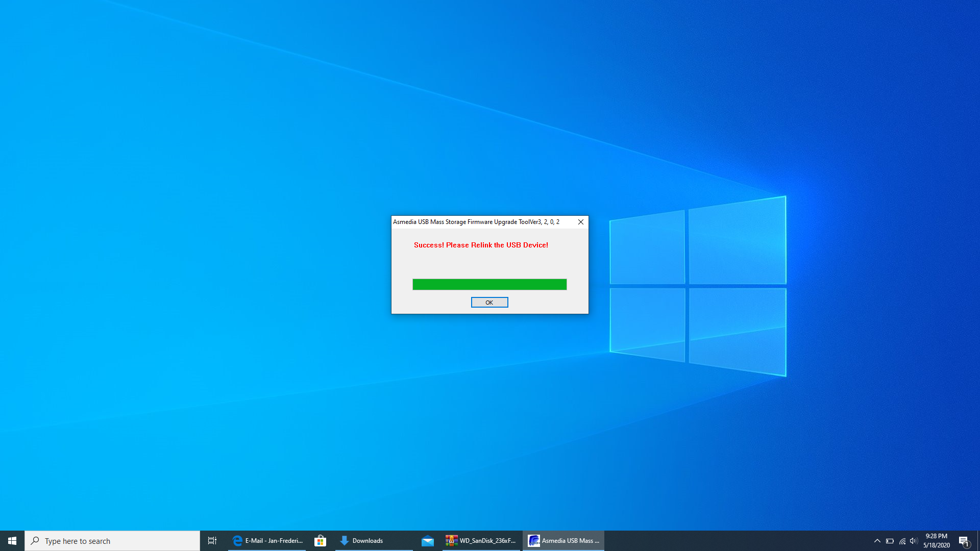
Task: Switch to the WD_SanDisk WinRAR window
Action: pyautogui.click(x=481, y=541)
